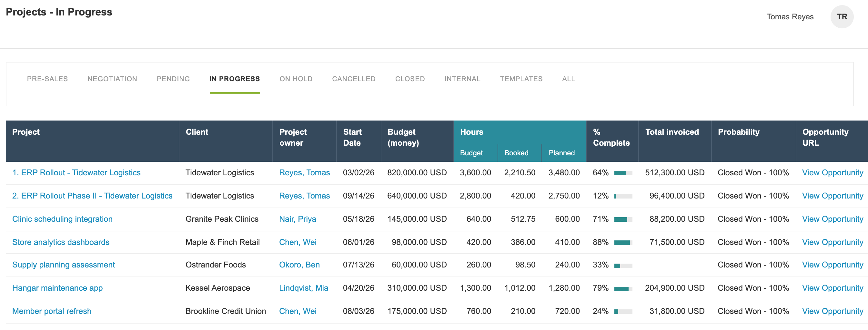Select booked hours value 98.50
The height and width of the screenshot is (330, 868).
[525, 265]
